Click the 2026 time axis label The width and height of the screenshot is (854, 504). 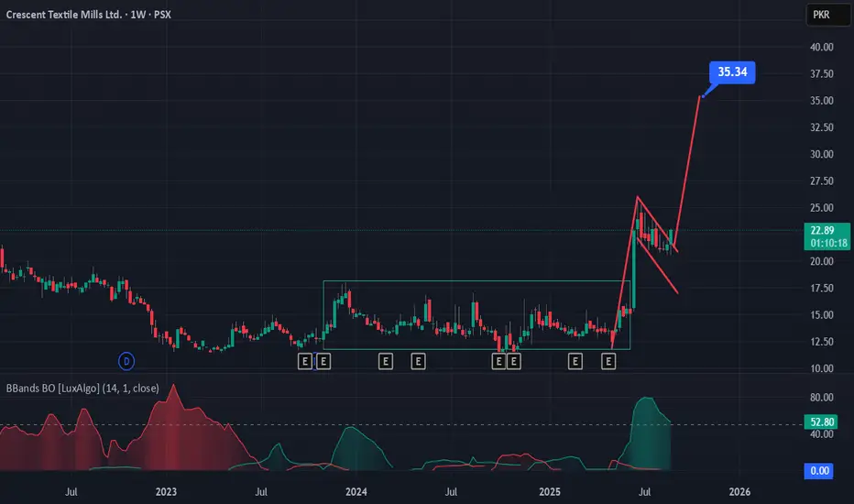pos(739,491)
